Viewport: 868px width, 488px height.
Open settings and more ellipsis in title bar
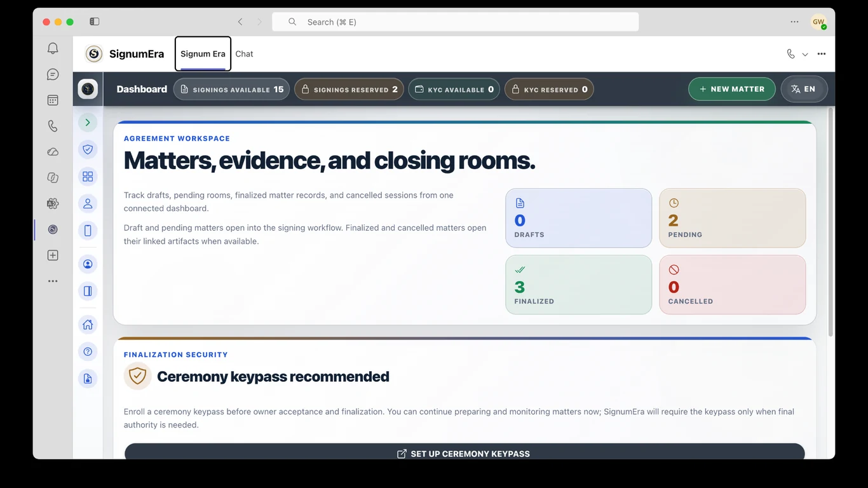794,22
